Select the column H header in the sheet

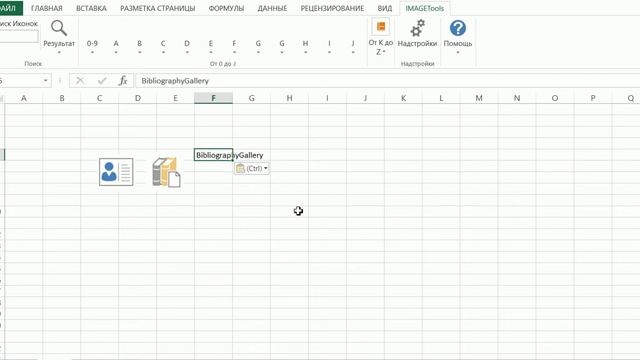(289, 98)
